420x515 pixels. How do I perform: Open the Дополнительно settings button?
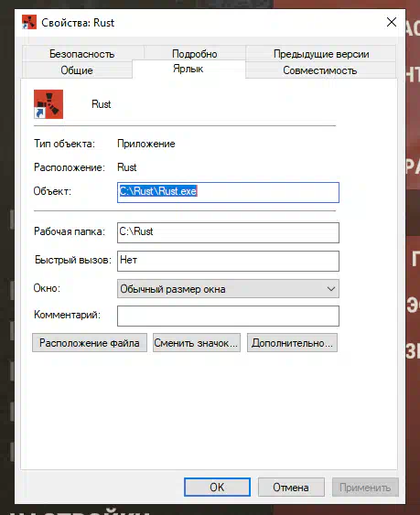point(292,343)
